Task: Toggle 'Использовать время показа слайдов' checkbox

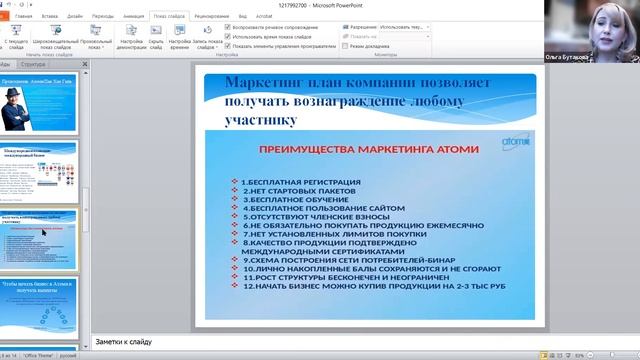Action: pyautogui.click(x=228, y=36)
